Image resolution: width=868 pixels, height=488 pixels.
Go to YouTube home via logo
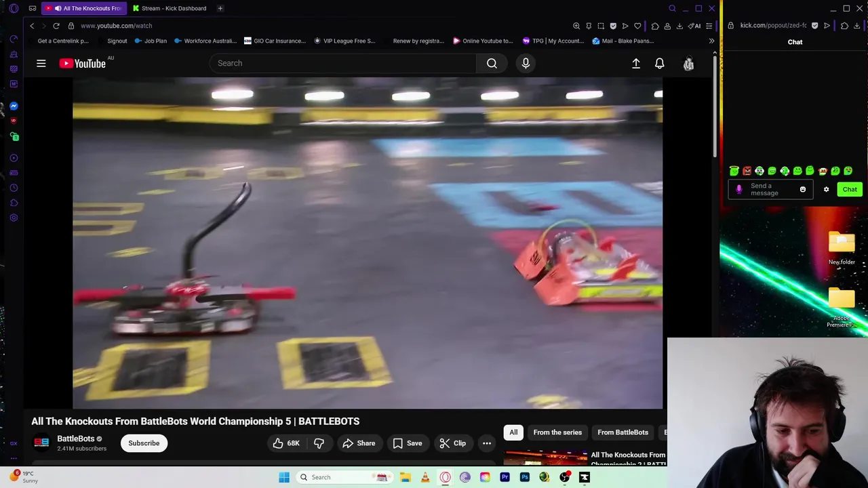[82, 63]
